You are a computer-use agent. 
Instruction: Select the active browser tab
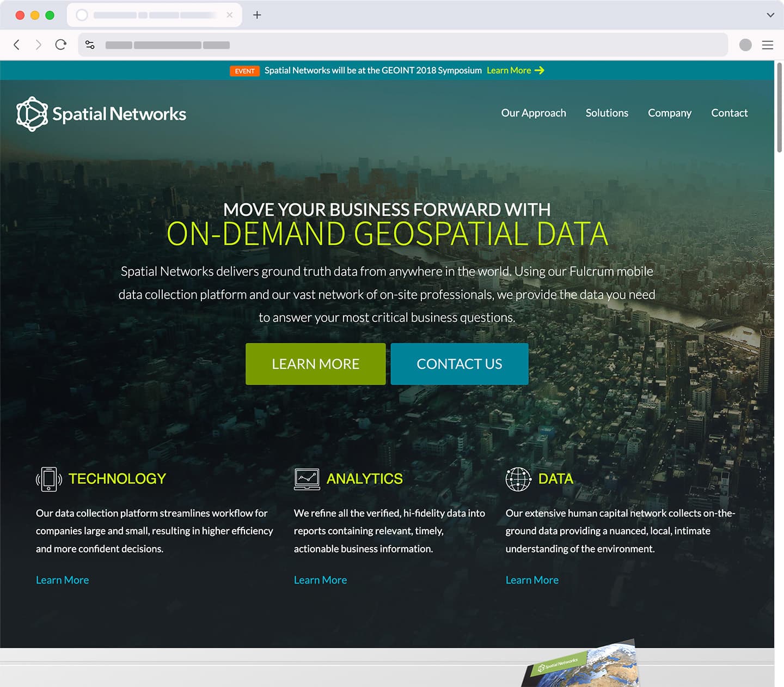pos(155,15)
